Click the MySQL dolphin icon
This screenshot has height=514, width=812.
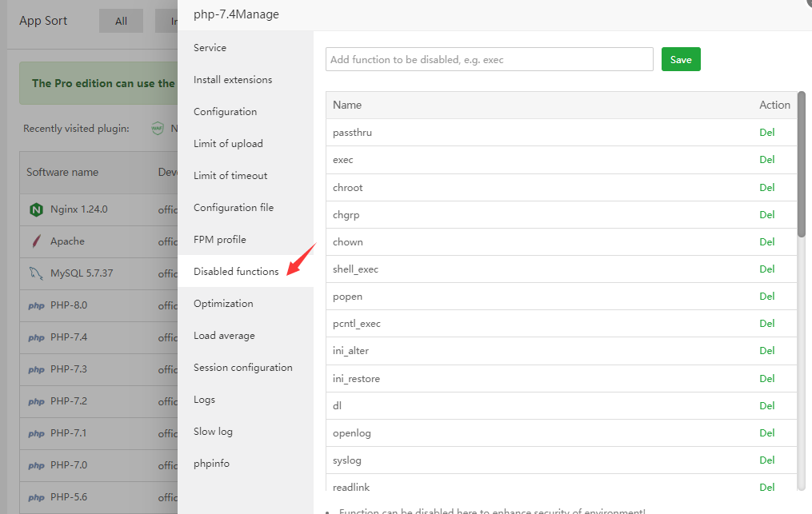click(x=36, y=273)
